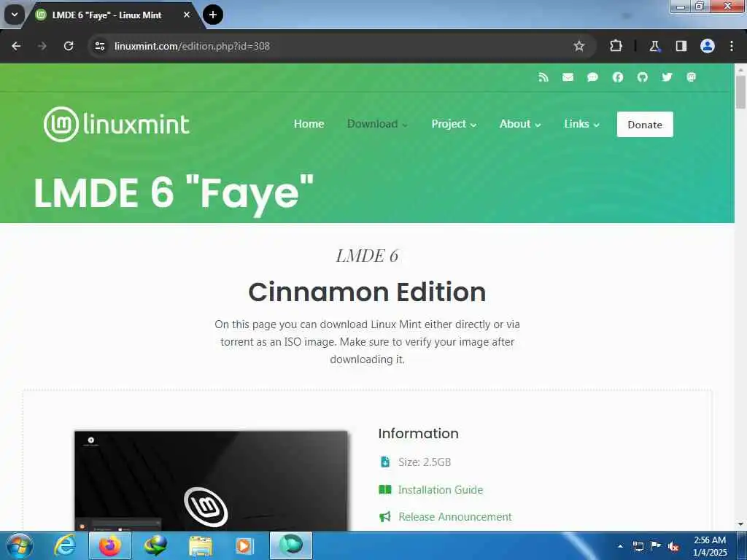Click the email envelope icon in header
This screenshot has height=560, width=747.
point(568,77)
